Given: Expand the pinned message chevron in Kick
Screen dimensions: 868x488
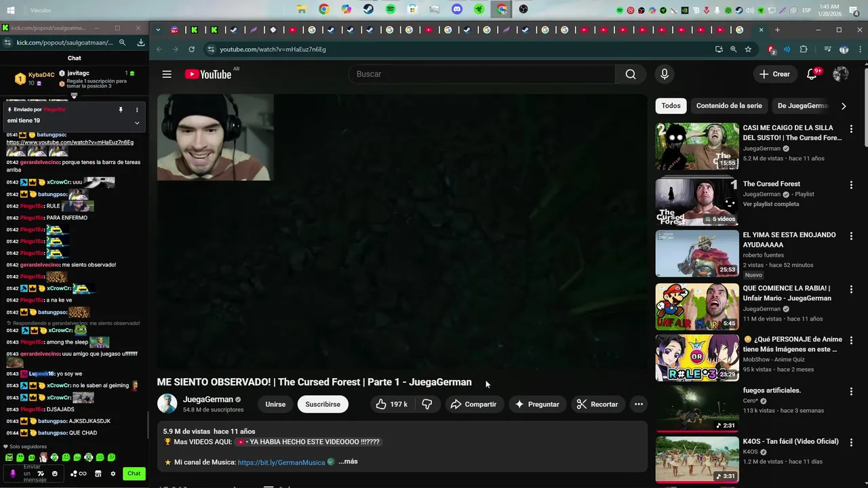Looking at the screenshot, I should (x=137, y=123).
